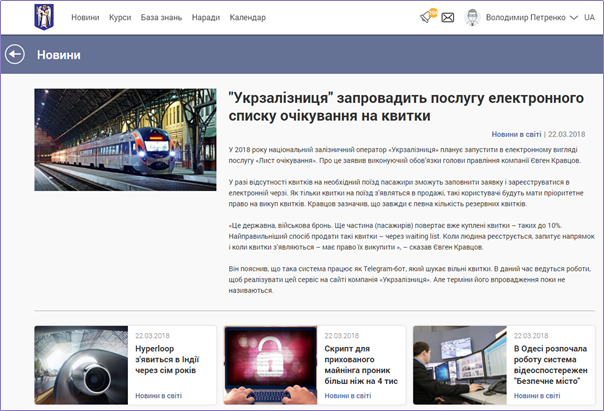Switch language via the UA selector
This screenshot has height=411, width=604.
pyautogui.click(x=589, y=18)
